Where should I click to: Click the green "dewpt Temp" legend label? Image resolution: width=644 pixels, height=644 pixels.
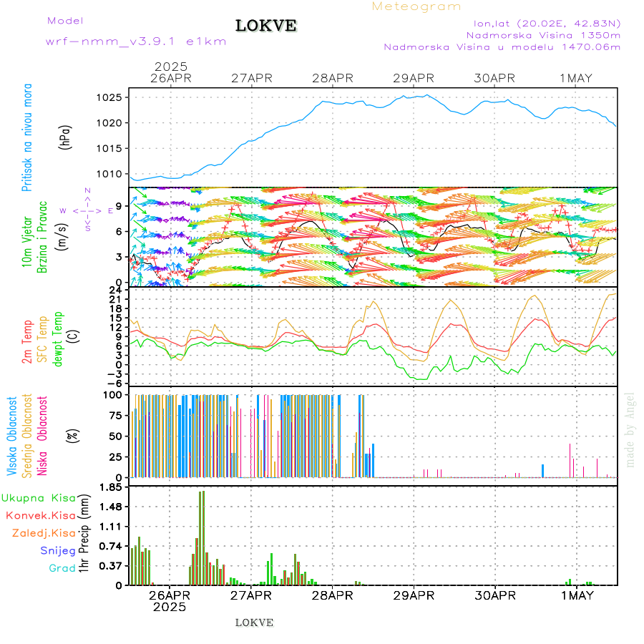[x=58, y=339]
